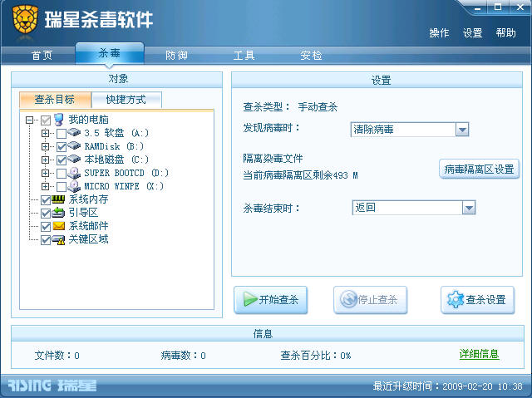Select the 系统内存 tree item

89,199
